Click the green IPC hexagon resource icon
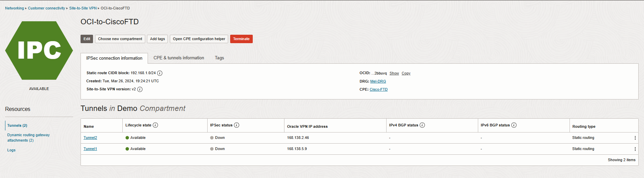The width and height of the screenshot is (644, 178). (x=39, y=50)
